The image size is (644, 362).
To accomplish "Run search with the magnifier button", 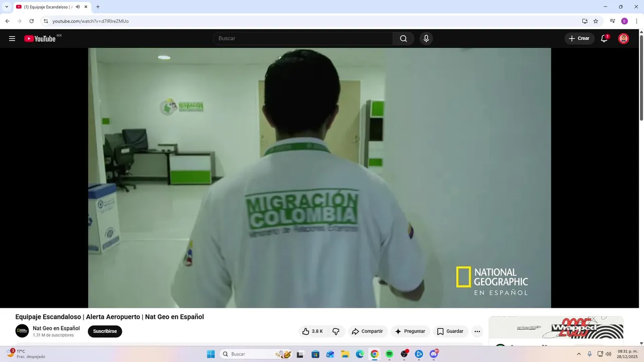I will tap(404, 39).
